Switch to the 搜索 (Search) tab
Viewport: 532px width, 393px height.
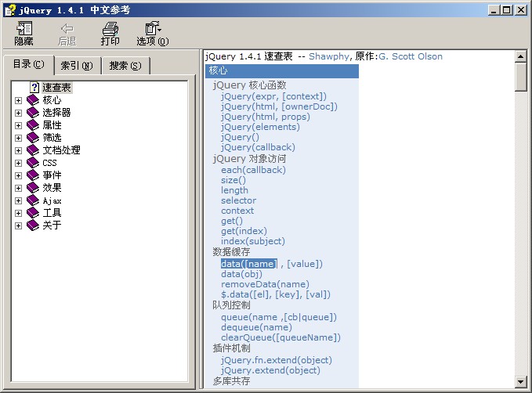coord(125,66)
